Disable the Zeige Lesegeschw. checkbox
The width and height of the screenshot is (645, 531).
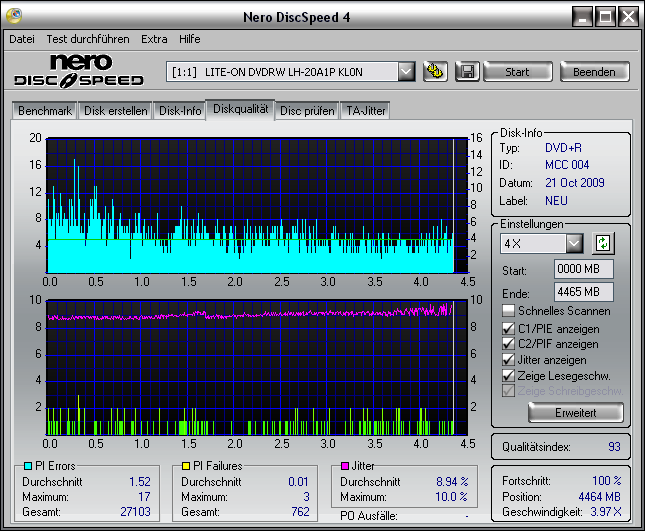pyautogui.click(x=509, y=375)
